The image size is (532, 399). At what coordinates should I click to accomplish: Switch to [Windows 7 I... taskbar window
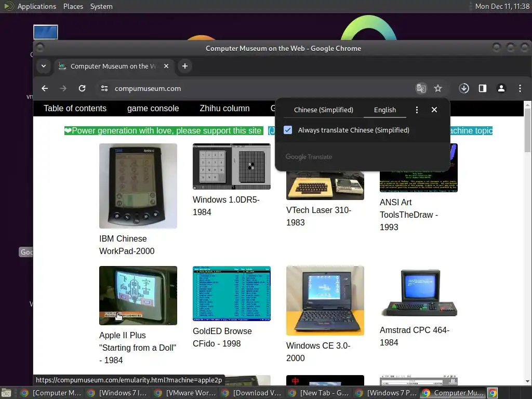(x=117, y=393)
